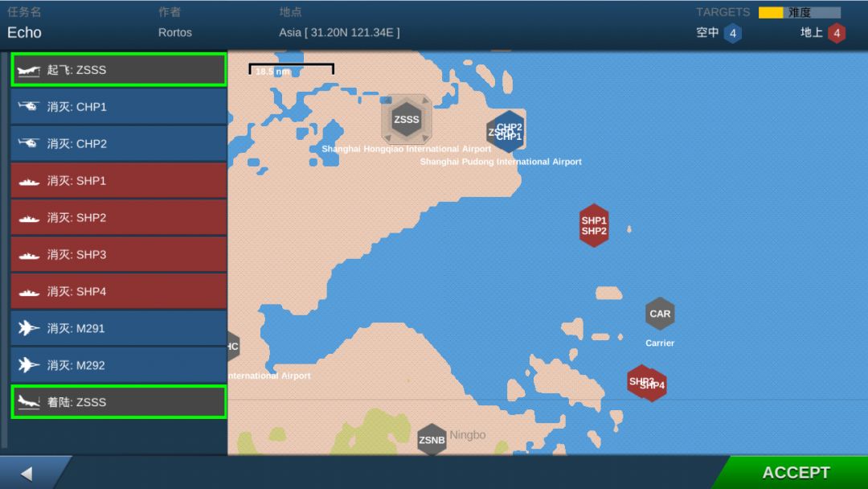The width and height of the screenshot is (868, 489).
Task: Click the helicopter icon beside CHP2
Action: point(27,143)
